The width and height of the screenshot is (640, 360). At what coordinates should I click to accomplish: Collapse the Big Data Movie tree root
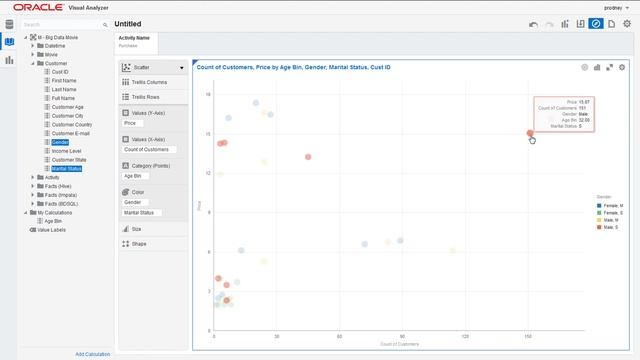click(26, 37)
